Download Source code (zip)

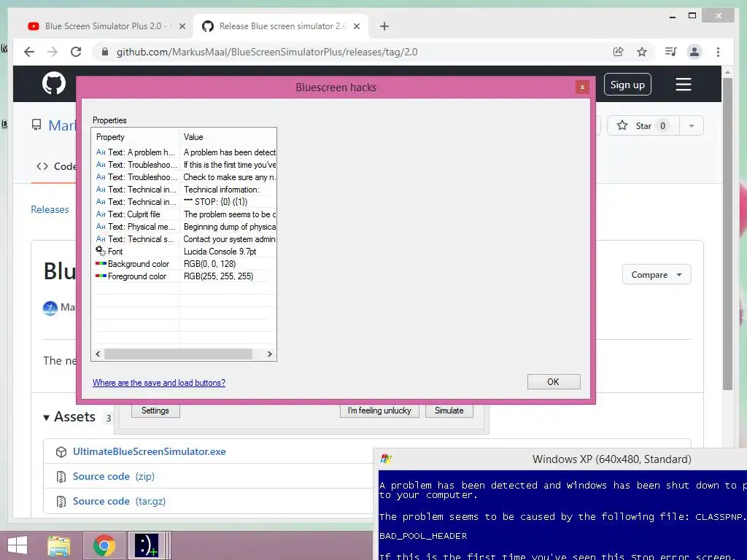114,477
